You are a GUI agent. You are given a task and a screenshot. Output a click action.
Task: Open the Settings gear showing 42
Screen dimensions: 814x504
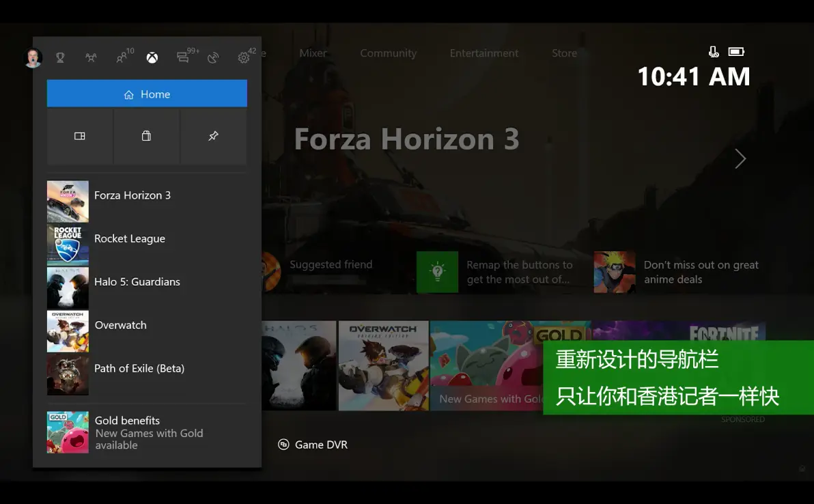246,56
